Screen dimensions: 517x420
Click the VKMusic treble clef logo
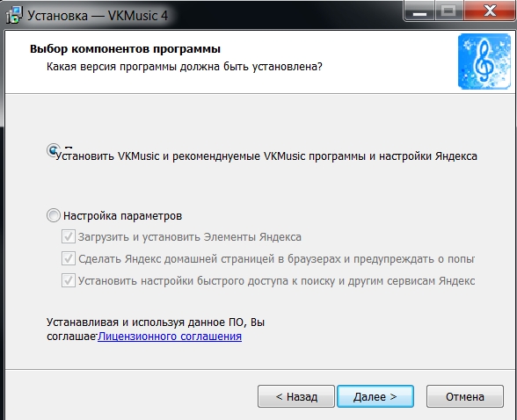click(x=484, y=62)
